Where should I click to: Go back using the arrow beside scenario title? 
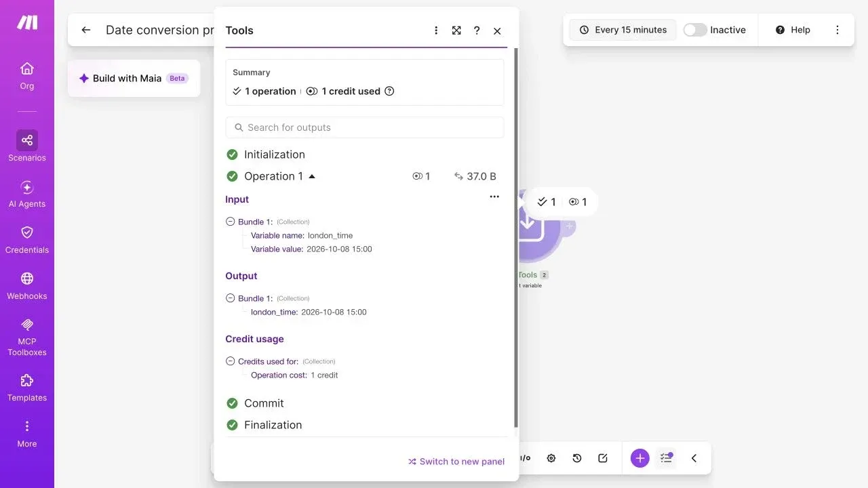click(x=86, y=30)
